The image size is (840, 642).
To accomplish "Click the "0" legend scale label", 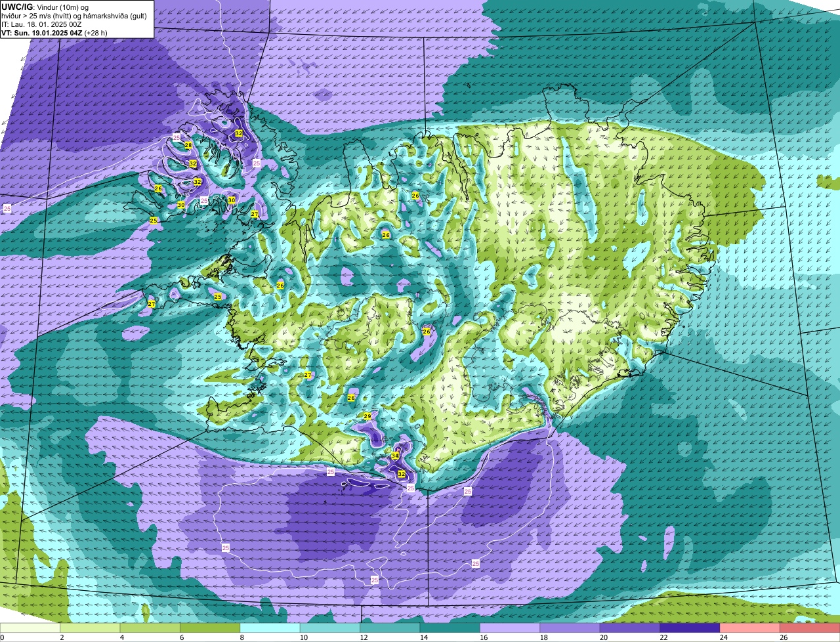I will point(2,637).
